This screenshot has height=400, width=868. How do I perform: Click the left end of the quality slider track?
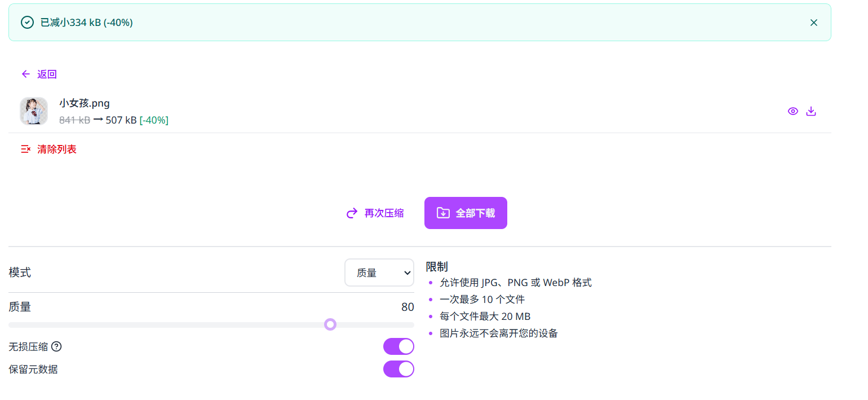11,325
